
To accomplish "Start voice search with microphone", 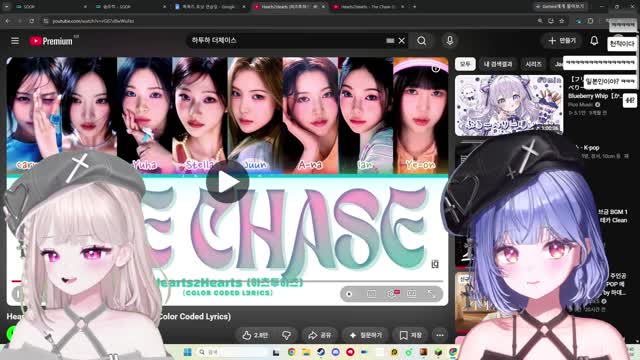I will pos(449,40).
